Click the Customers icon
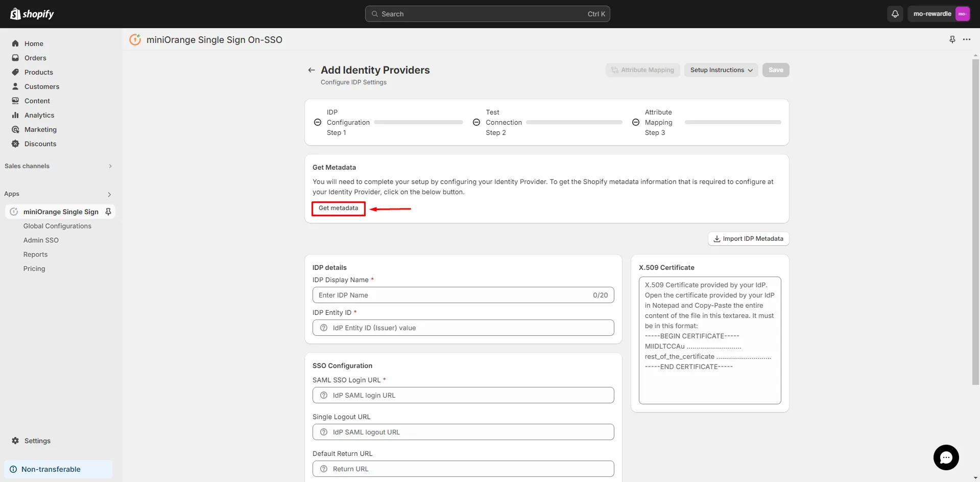Image resolution: width=980 pixels, height=482 pixels. (x=15, y=86)
